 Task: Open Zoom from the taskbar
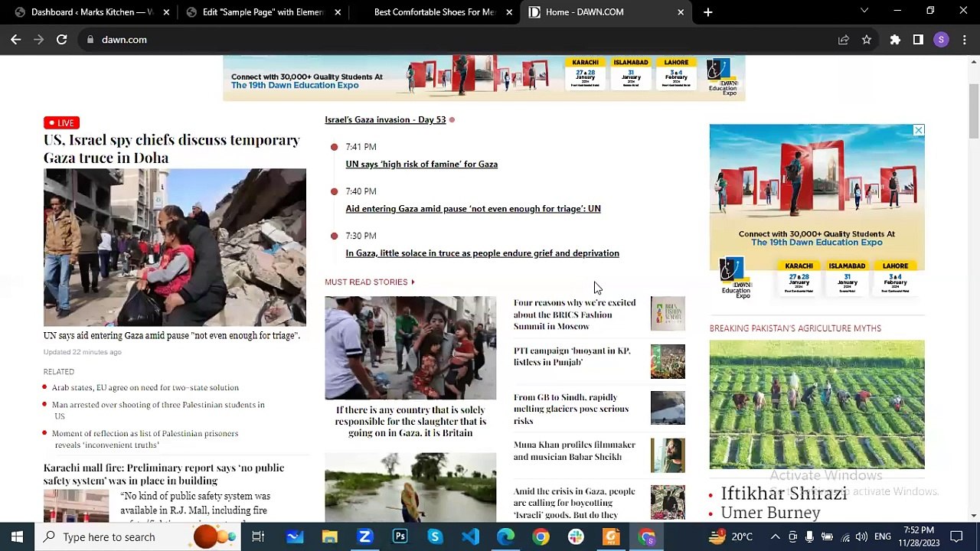(365, 536)
